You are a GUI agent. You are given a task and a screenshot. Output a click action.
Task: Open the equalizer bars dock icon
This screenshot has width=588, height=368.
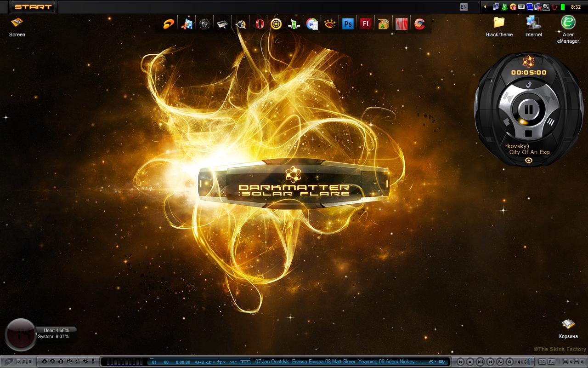click(294, 23)
